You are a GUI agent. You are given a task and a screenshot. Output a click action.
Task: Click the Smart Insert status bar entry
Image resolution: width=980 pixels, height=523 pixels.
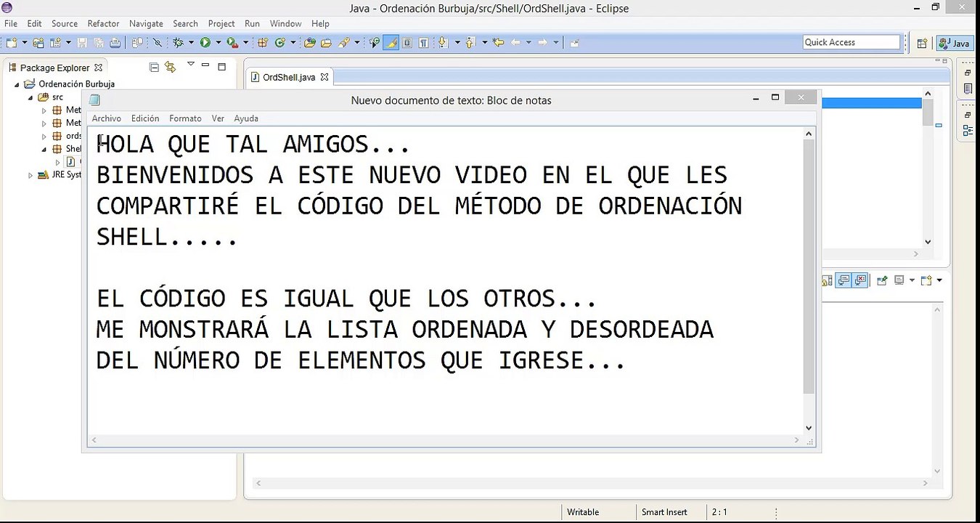pyautogui.click(x=664, y=512)
